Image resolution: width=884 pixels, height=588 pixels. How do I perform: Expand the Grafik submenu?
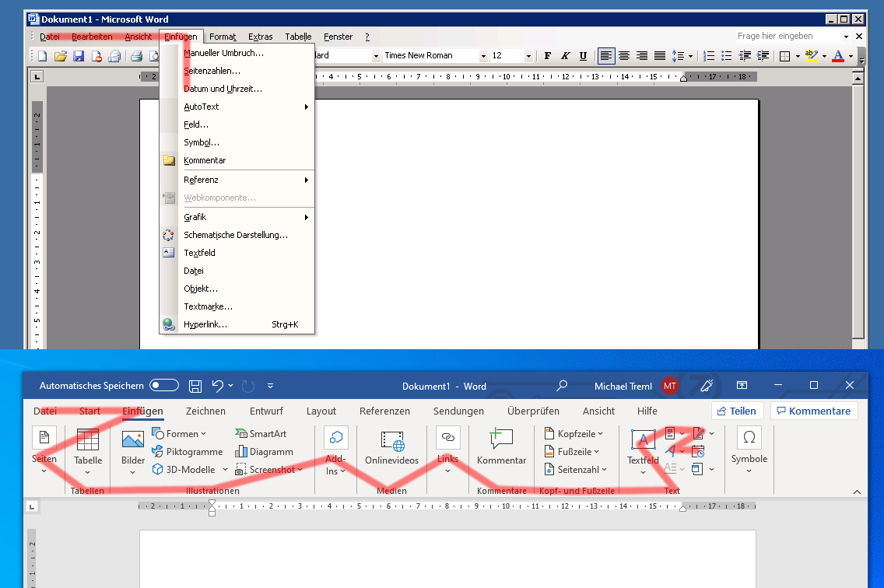point(237,217)
